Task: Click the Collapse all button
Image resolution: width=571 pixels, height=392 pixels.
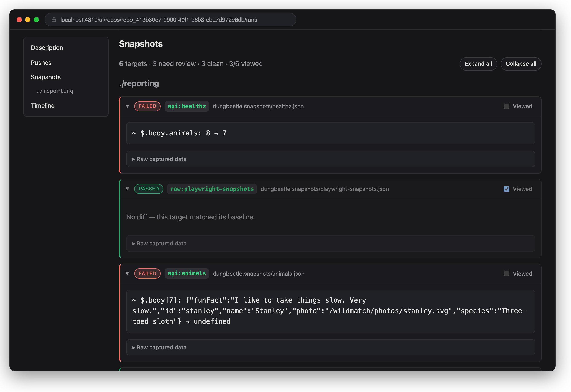Action: (521, 64)
